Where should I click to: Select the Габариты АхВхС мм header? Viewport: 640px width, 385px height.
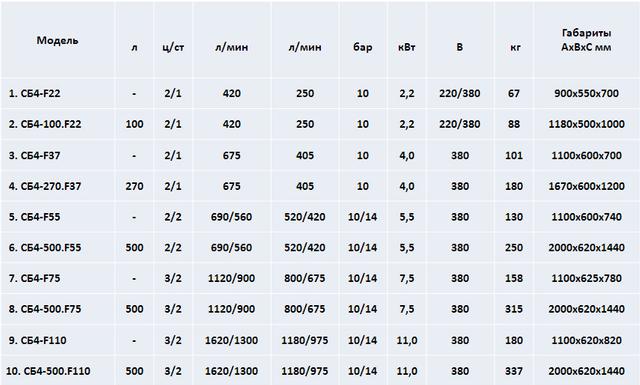pos(586,40)
